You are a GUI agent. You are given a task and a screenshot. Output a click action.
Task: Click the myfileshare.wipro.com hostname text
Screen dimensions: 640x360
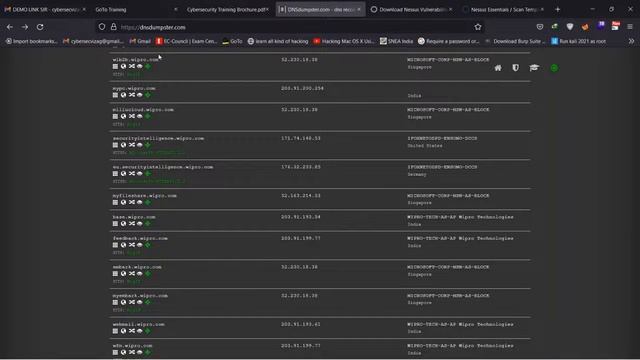pos(145,196)
